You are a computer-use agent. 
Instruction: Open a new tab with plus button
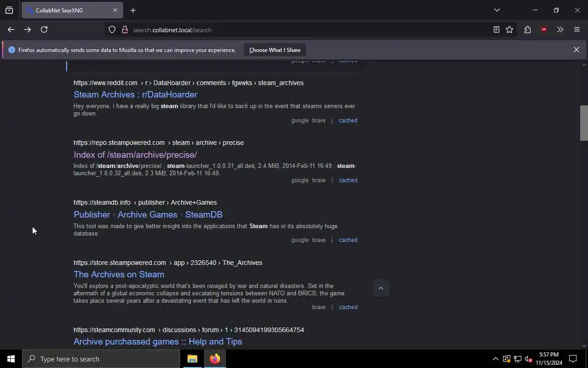coord(133,10)
